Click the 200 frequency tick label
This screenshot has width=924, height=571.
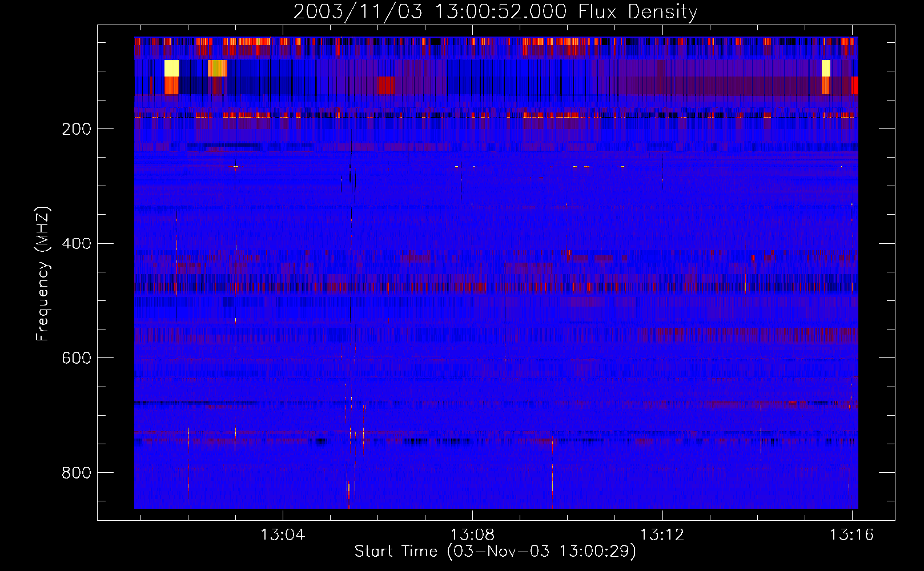[x=77, y=129]
